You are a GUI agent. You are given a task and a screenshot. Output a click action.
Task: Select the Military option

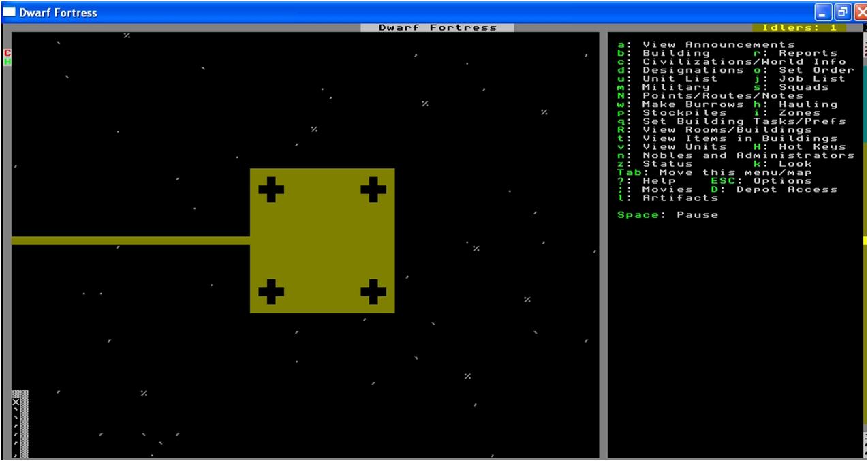click(664, 87)
